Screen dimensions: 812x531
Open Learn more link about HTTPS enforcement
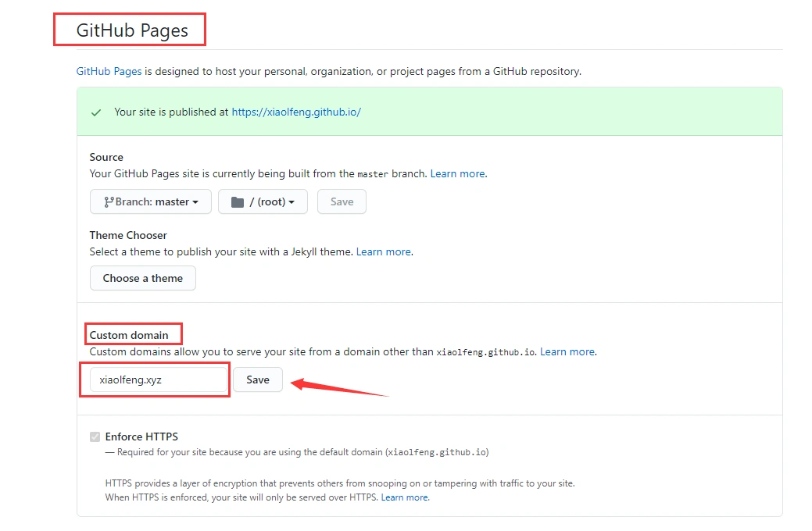[405, 497]
